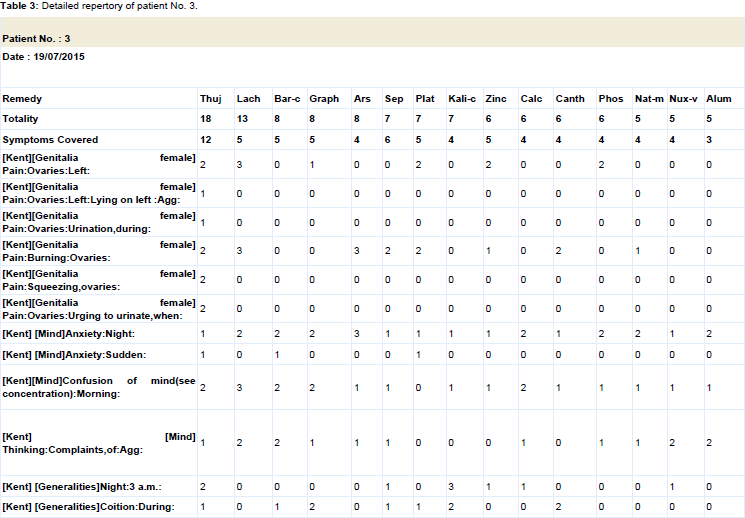Image resolution: width=745 pixels, height=518 pixels.
Task: Select the 'Lach' column header
Action: [248, 99]
